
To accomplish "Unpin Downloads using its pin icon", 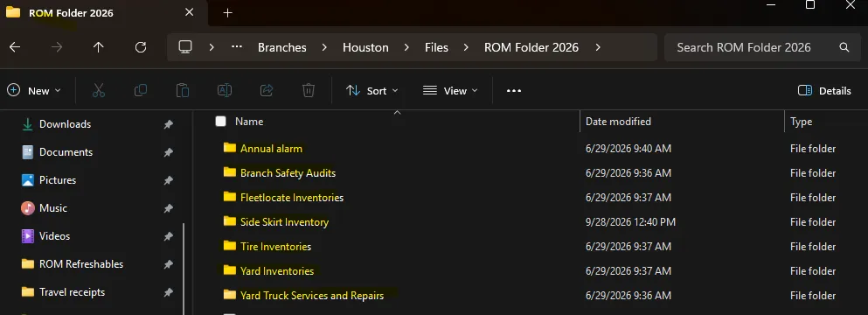I will tap(169, 125).
